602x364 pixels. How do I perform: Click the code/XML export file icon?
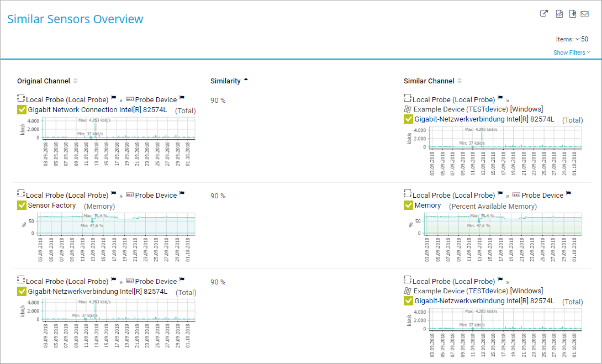pos(559,14)
